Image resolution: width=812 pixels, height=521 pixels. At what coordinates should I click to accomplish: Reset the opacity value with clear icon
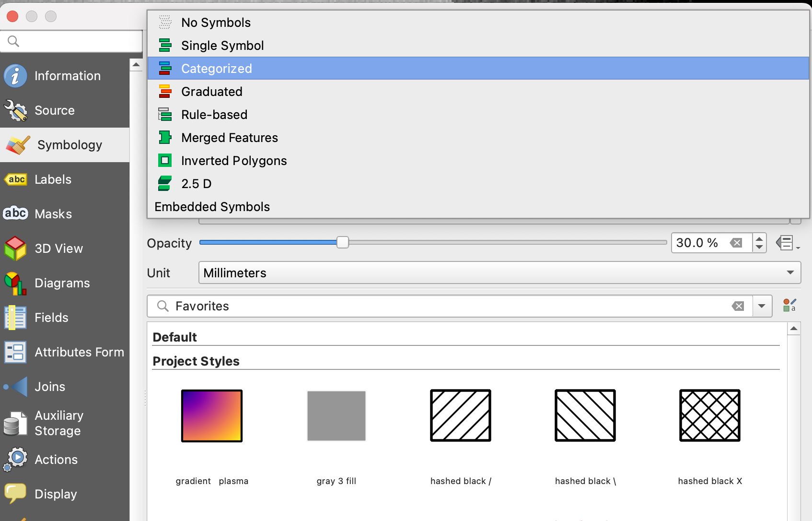(736, 243)
